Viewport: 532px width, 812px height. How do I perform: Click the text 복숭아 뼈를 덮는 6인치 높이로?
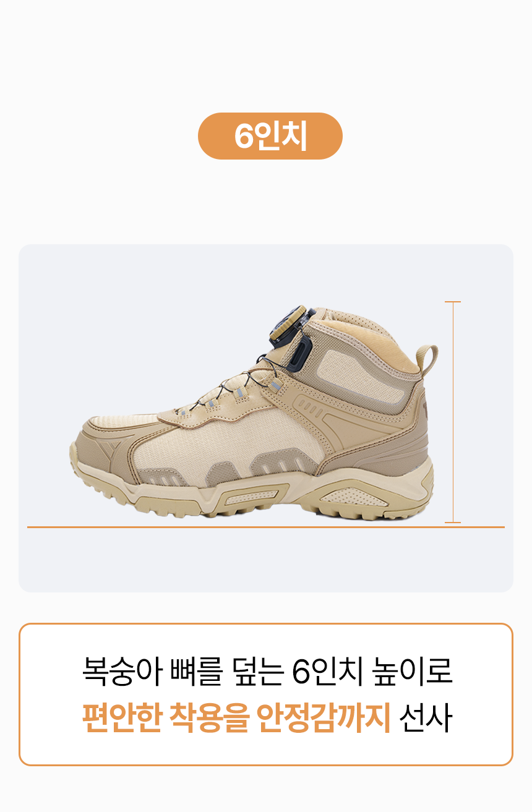coord(267,673)
